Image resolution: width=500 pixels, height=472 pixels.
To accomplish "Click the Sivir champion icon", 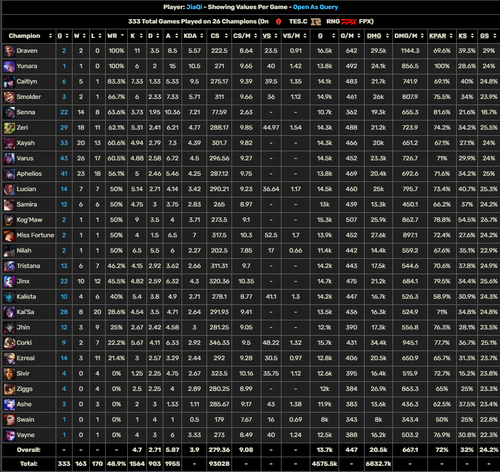I will (9, 373).
